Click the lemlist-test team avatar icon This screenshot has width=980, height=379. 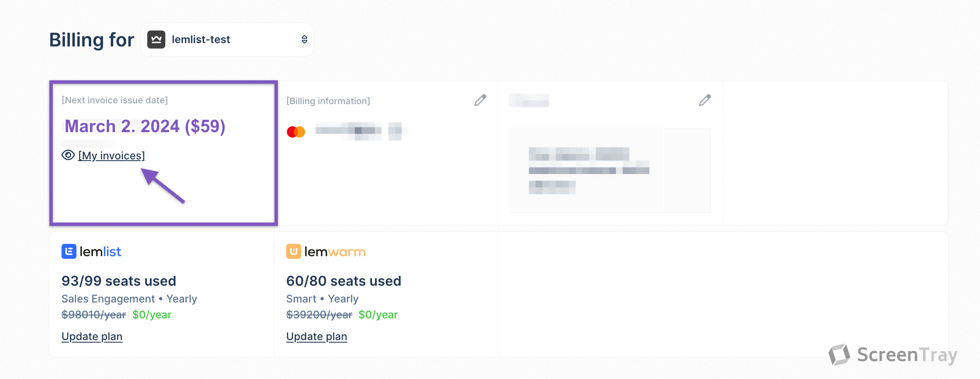tap(156, 39)
